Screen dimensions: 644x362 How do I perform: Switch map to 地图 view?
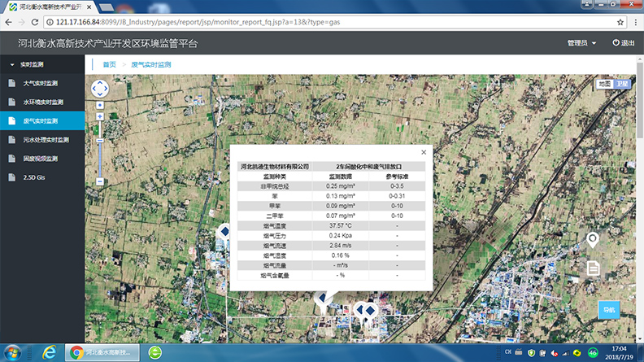click(x=604, y=84)
